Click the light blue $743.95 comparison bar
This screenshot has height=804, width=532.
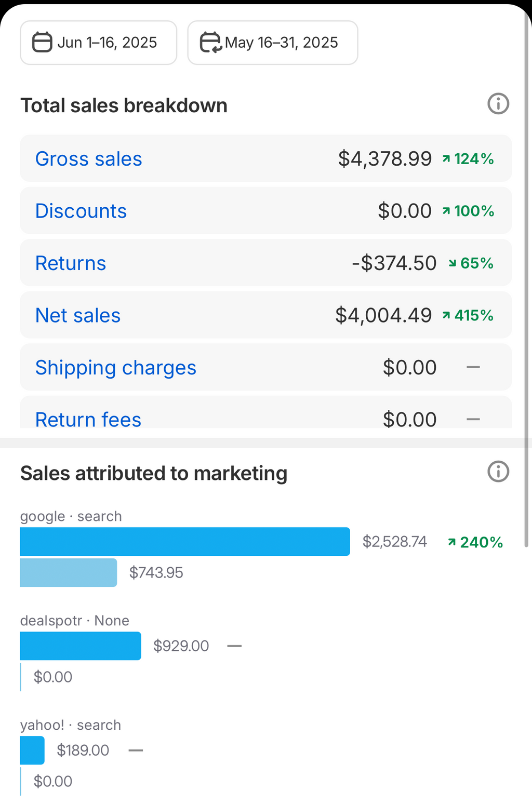click(x=68, y=572)
